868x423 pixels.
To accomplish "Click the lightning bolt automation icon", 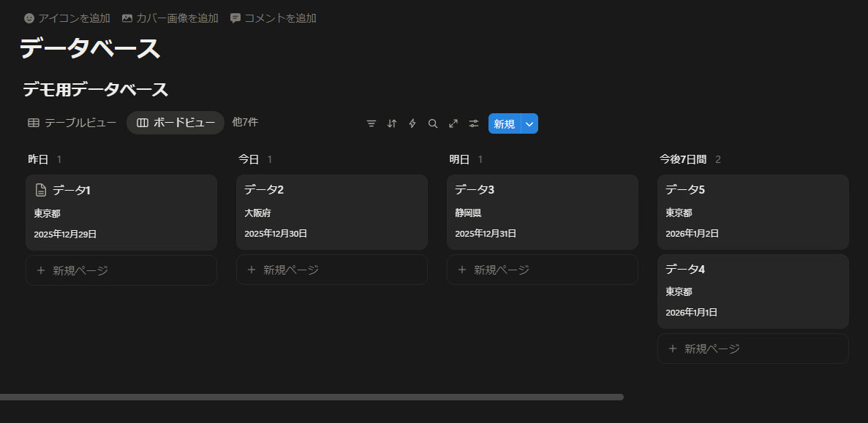I will 412,123.
